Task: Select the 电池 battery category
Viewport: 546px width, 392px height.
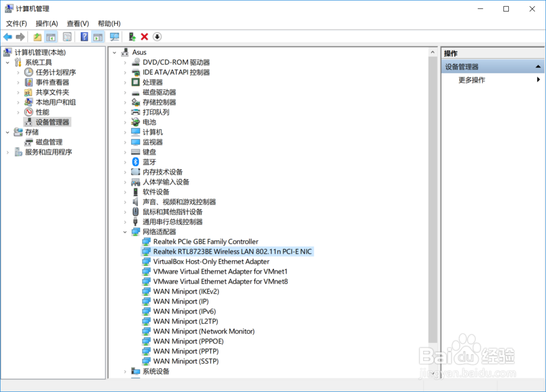Action: (x=150, y=122)
